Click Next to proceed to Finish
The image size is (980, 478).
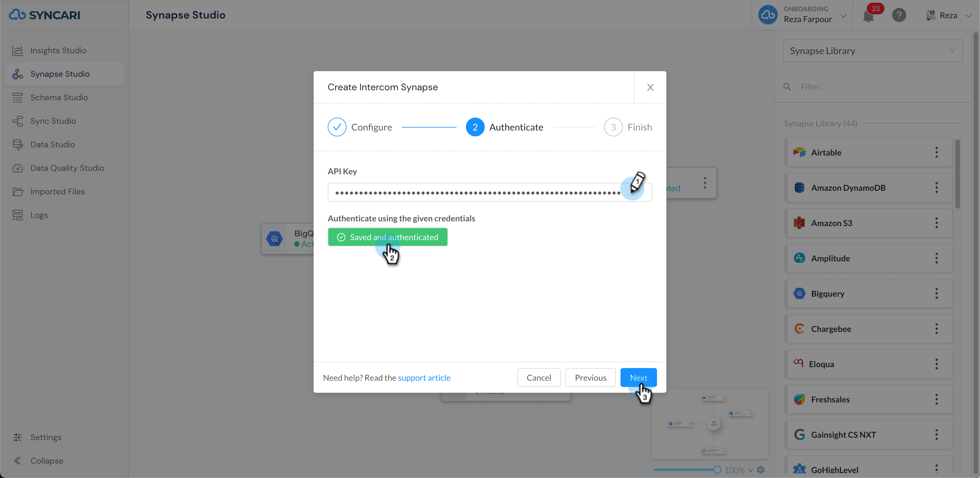638,377
